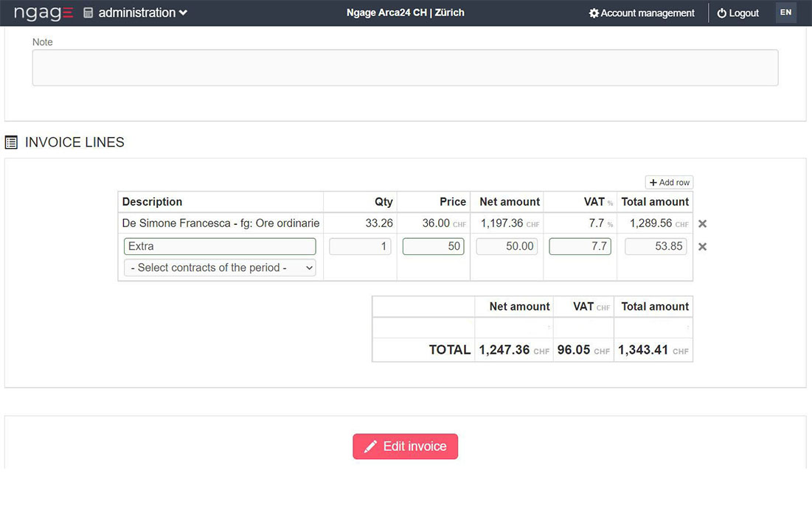The width and height of the screenshot is (812, 510).
Task: Click the total amount field showing 53.85
Action: (655, 247)
